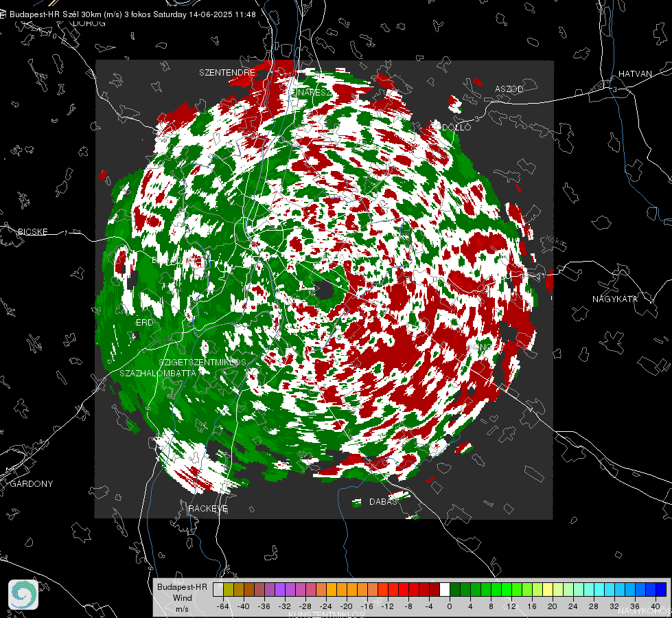Image resolution: width=672 pixels, height=618 pixels.
Task: Pick the pale yellow legend swatch above 20
Action: [548, 589]
